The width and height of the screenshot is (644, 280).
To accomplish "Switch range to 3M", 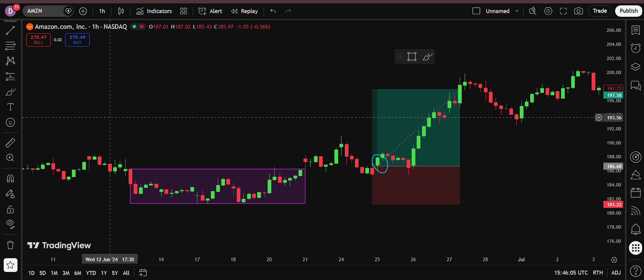I will pyautogui.click(x=66, y=273).
